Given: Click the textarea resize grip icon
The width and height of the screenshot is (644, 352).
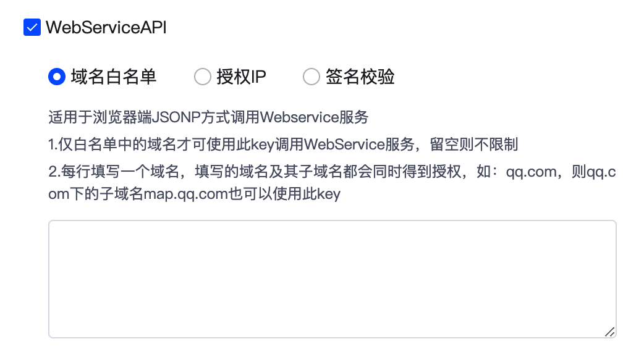Looking at the screenshot, I should click(609, 332).
